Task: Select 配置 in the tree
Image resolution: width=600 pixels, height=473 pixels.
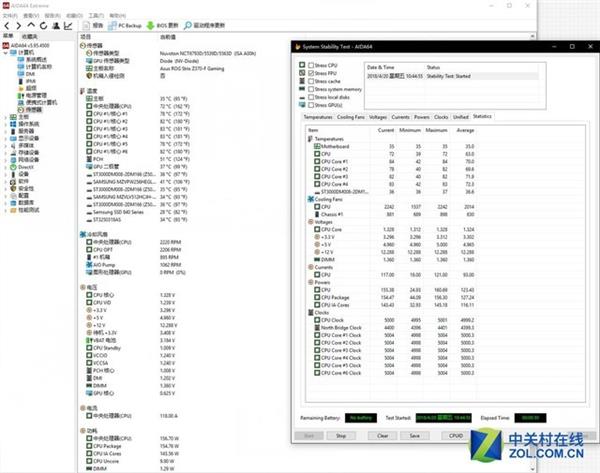Action: pos(20,196)
